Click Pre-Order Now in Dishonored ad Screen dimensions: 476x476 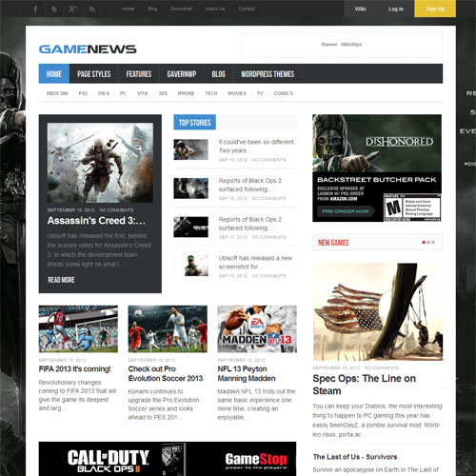[346, 211]
